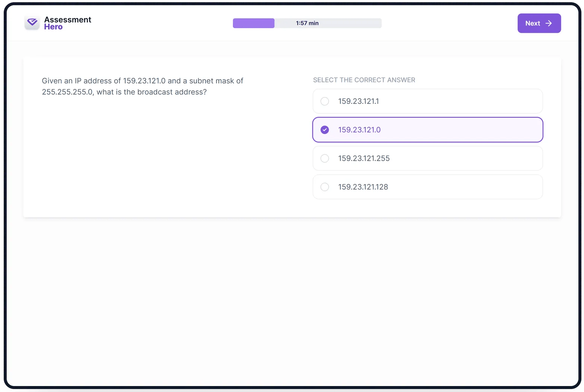Select the radio circle for 159.23.121.1
This screenshot has width=584, height=392.
click(325, 101)
